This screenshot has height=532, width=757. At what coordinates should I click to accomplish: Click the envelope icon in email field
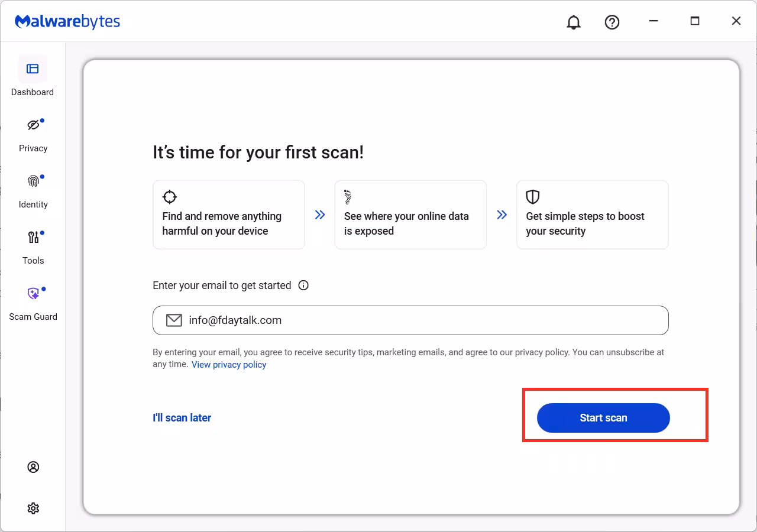tap(174, 320)
